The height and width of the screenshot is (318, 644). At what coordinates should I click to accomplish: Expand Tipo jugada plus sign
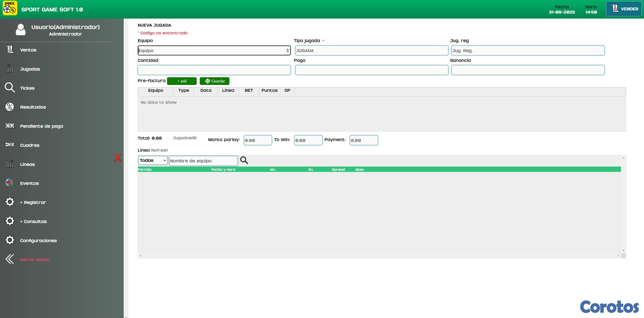pyautogui.click(x=323, y=40)
